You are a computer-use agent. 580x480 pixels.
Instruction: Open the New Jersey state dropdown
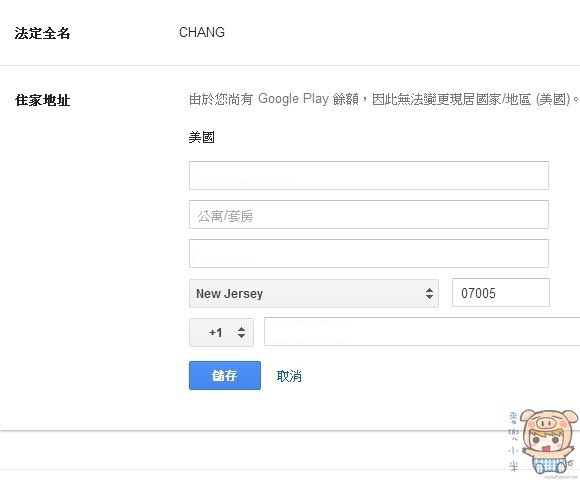coord(314,294)
